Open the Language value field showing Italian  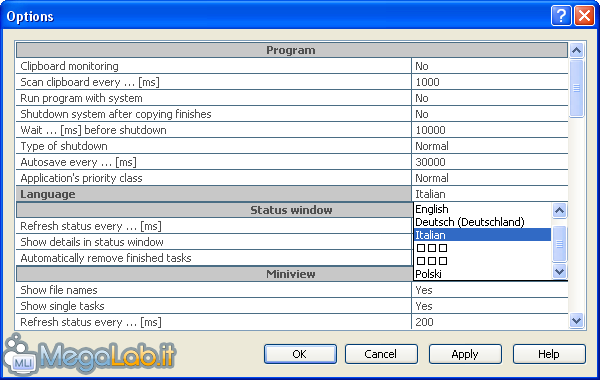[x=490, y=194]
